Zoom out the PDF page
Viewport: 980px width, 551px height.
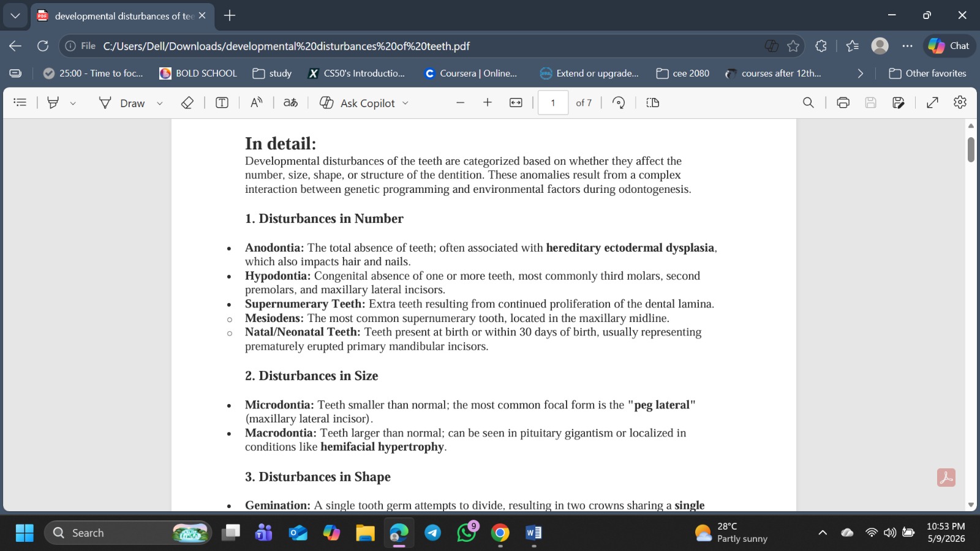(x=461, y=103)
